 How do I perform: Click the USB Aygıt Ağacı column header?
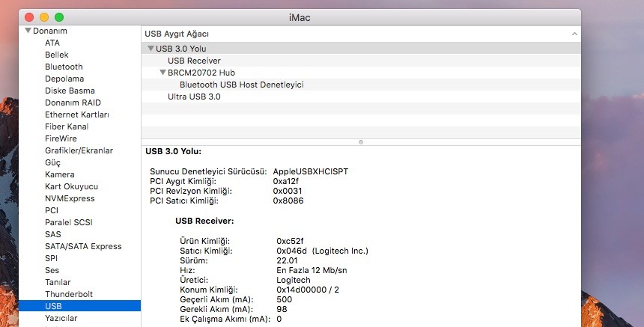coord(177,34)
